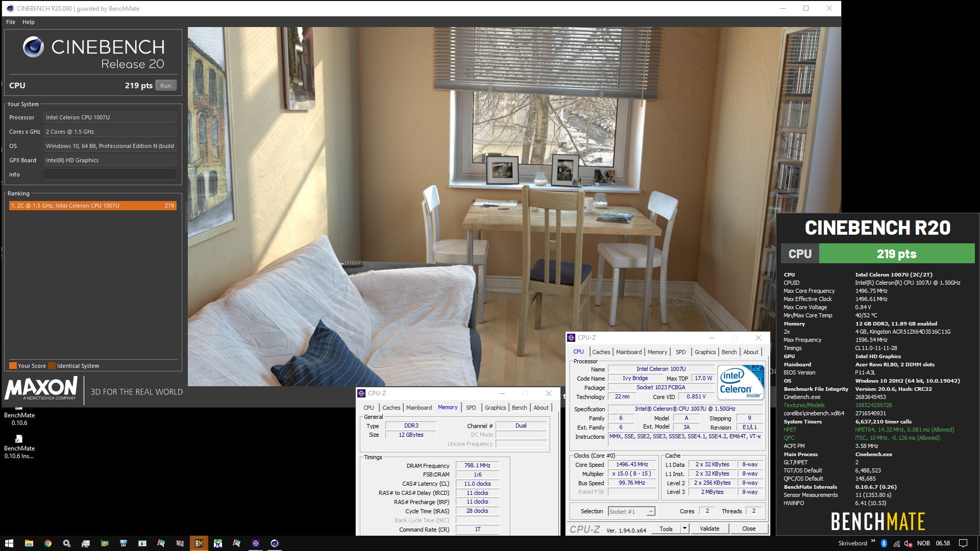This screenshot has height=551, width=980.
Task: Click the Specification field Intel Celeron 1007U @ 1.50GHz
Action: coord(685,409)
